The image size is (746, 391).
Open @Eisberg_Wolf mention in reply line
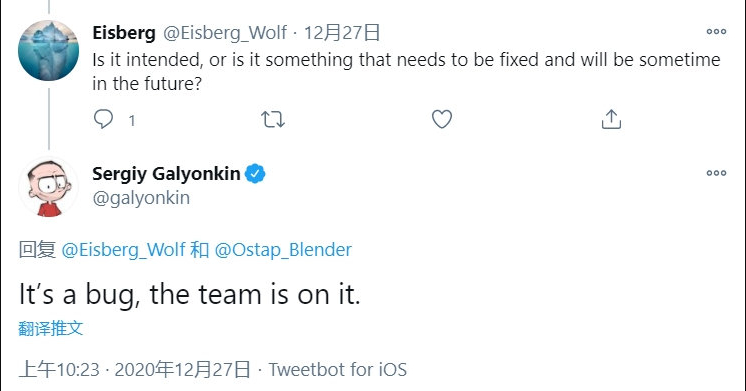tap(124, 250)
